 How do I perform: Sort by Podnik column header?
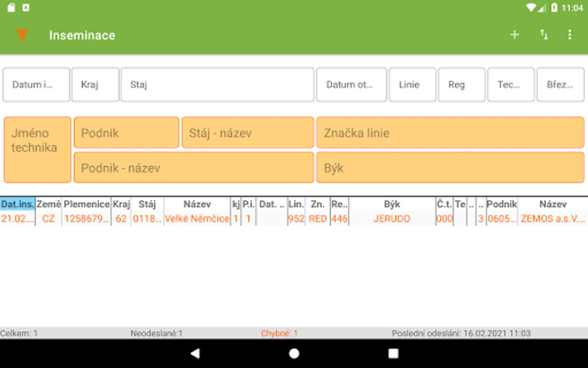point(502,204)
